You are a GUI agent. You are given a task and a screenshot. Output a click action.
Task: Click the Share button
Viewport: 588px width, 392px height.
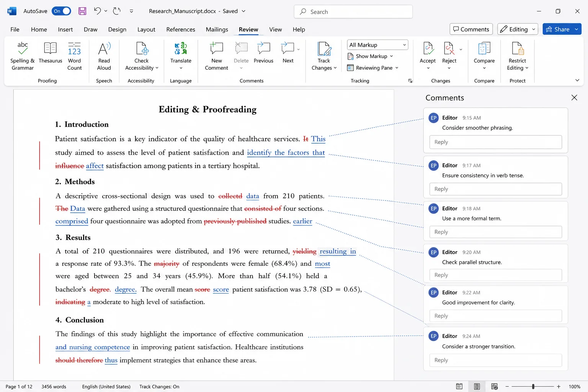pos(558,29)
